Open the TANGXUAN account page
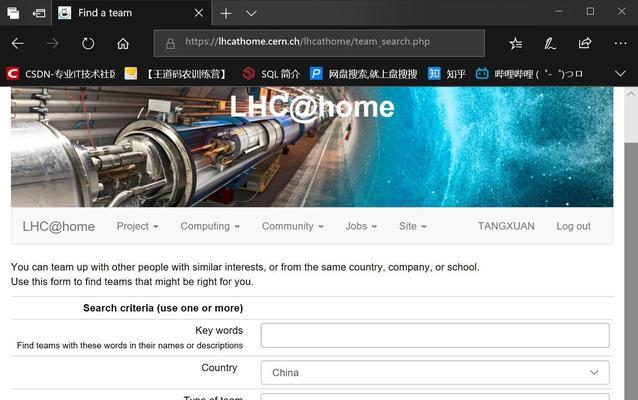 [x=506, y=226]
